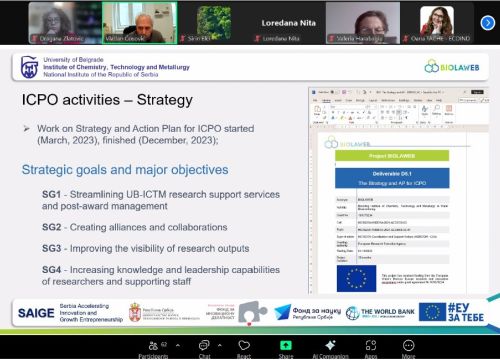This screenshot has height=360, width=500.
Task: Open the React heart icon
Action: tap(244, 345)
